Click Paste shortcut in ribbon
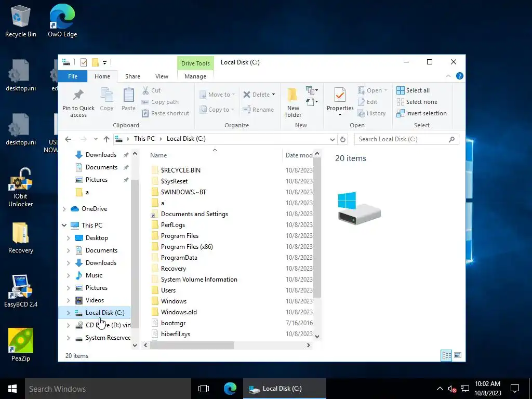This screenshot has height=399, width=532. [165, 113]
